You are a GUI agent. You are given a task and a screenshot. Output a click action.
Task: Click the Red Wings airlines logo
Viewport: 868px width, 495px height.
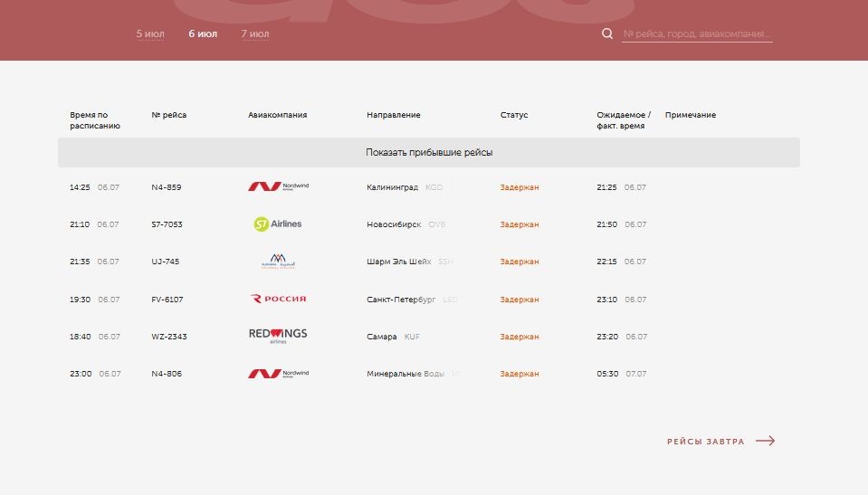point(278,336)
